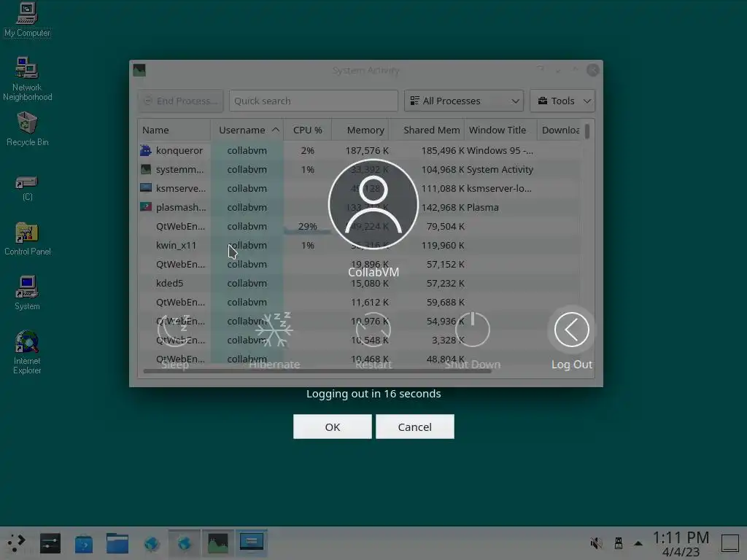Click the CollabVM user avatar
The width and height of the screenshot is (747, 560).
coord(373,204)
